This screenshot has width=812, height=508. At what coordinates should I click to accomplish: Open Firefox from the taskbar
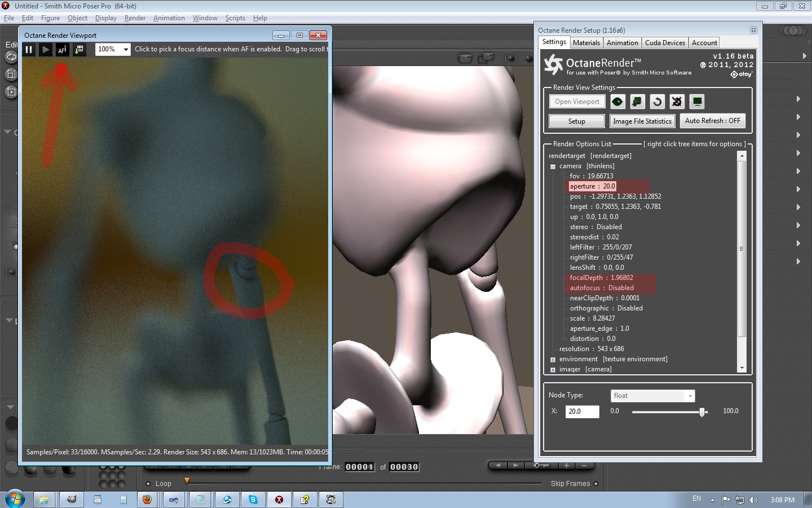[147, 500]
